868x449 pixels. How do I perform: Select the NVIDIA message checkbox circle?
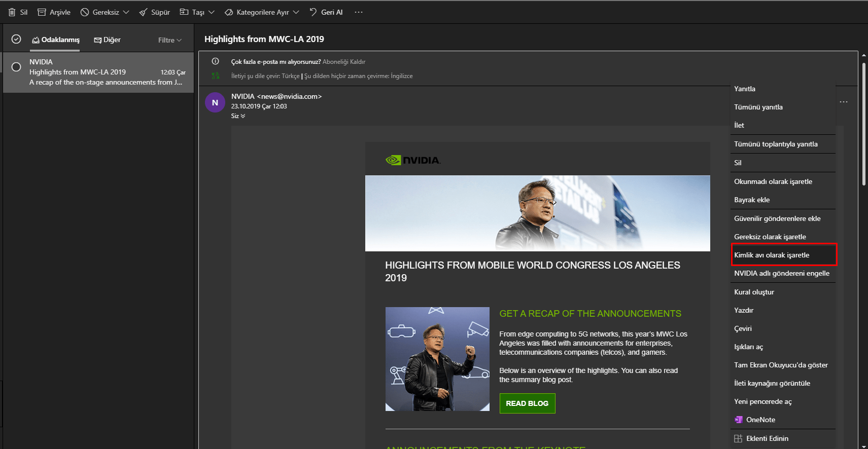(x=16, y=67)
